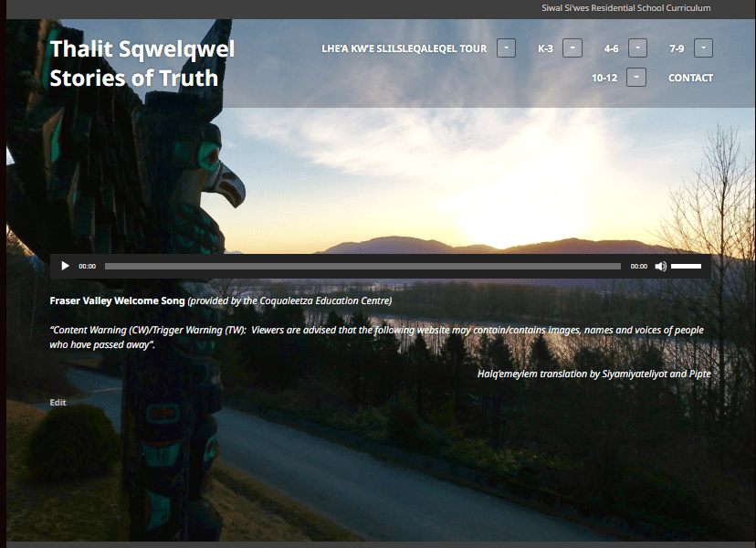
Task: Click the Edit link below the text
Action: click(58, 402)
